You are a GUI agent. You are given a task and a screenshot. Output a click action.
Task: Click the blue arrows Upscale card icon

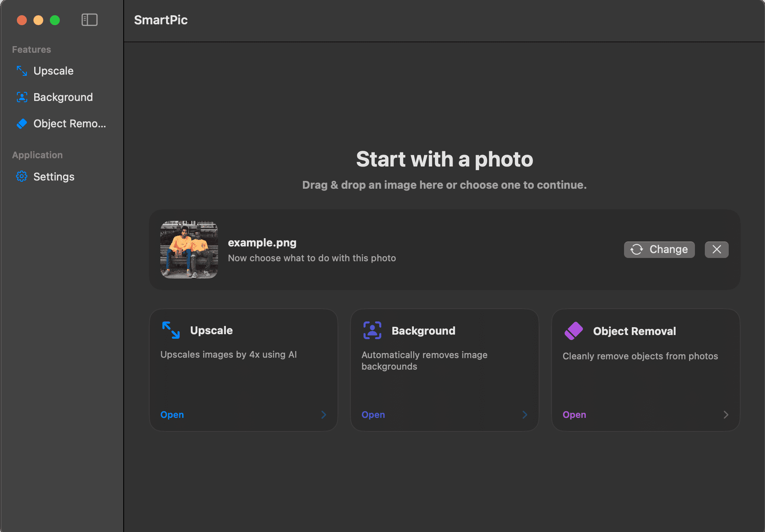pos(171,330)
